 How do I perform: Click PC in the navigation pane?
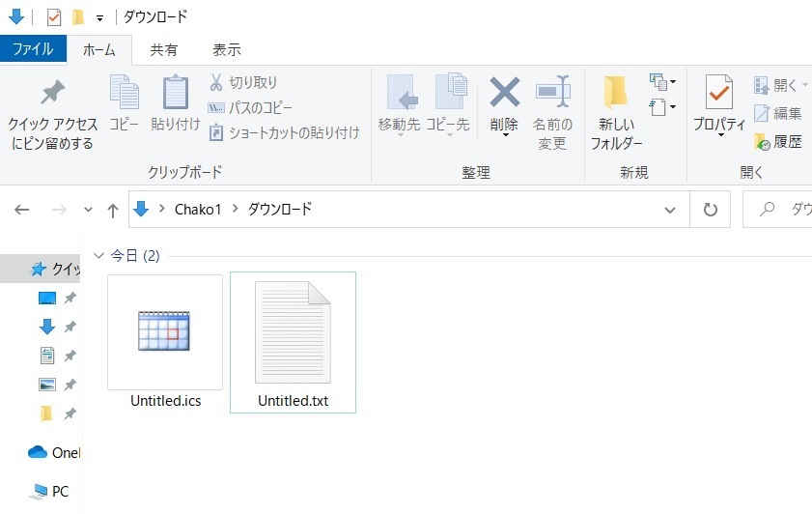(60, 491)
